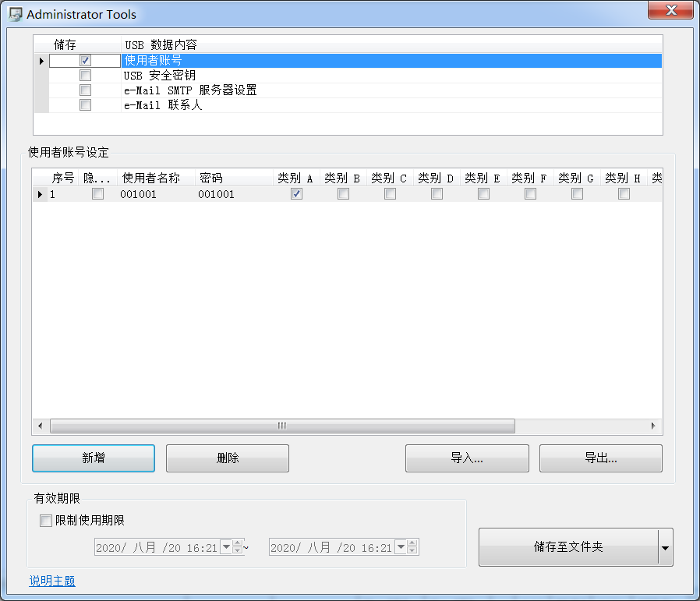Enable the e-Mail 联系人 option
Screen dimensions: 700x601
click(x=85, y=104)
